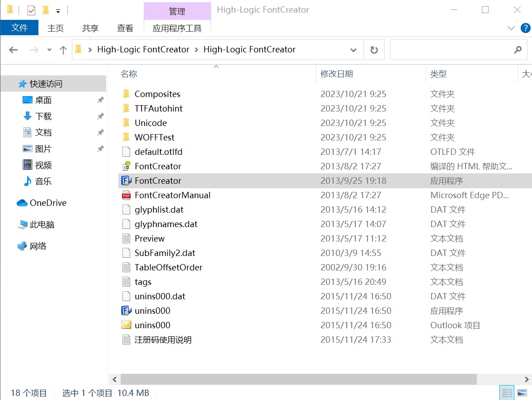
Task: Click the unins000.dat file icon
Action: pyautogui.click(x=126, y=296)
